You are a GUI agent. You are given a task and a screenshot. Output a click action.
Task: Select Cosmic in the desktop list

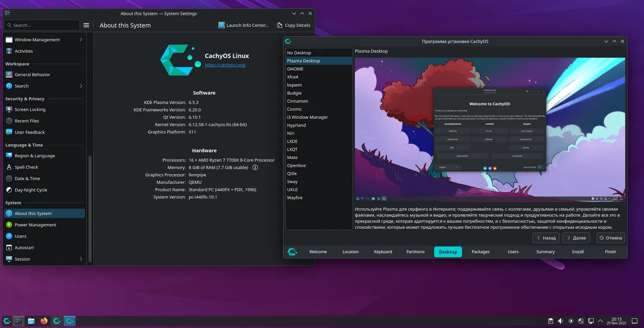[x=319, y=109]
